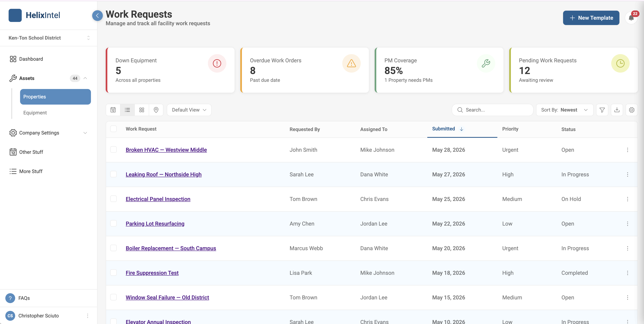Open row menu for Window Seal Failure
The height and width of the screenshot is (324, 644).
(x=627, y=298)
